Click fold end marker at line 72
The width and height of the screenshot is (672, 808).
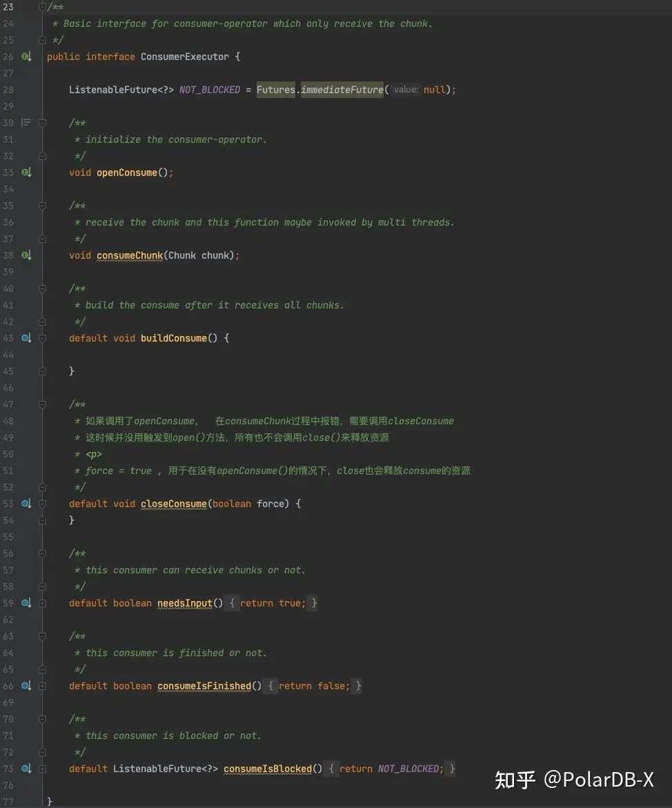click(43, 752)
